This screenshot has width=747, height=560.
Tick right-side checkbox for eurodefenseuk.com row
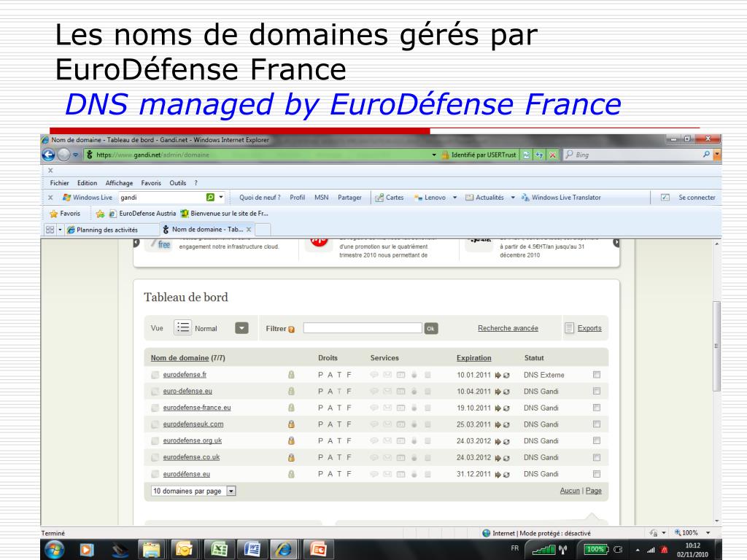(x=597, y=424)
